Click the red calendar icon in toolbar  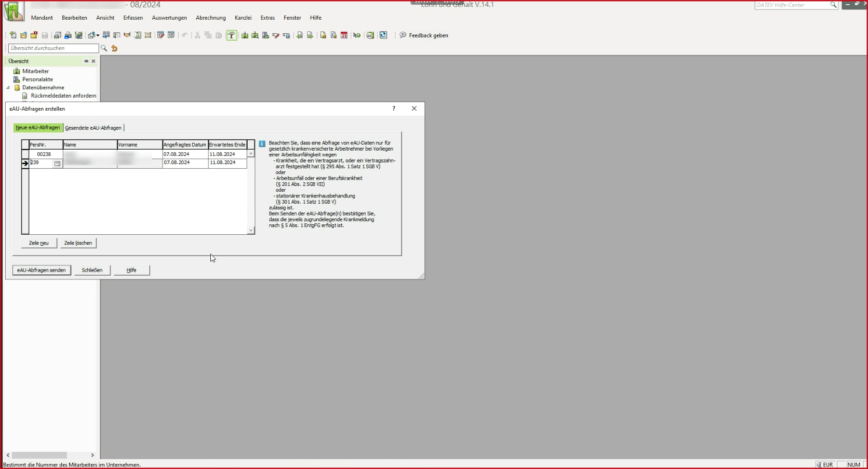click(x=344, y=35)
